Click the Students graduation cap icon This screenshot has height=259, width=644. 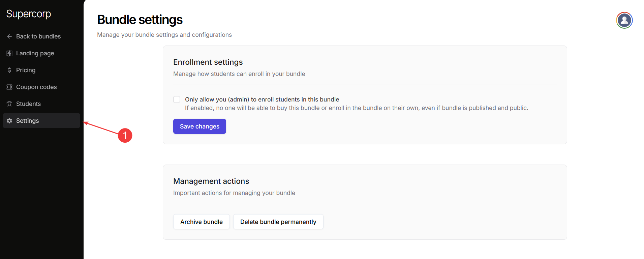point(9,104)
